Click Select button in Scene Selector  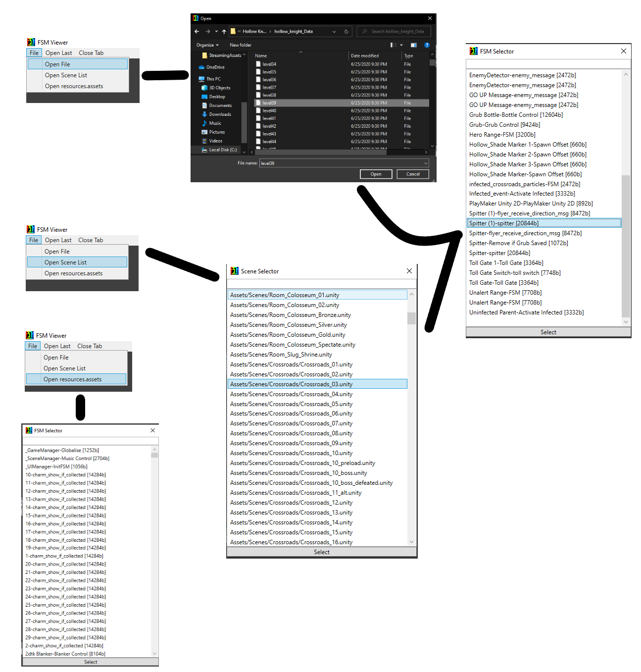tap(322, 552)
